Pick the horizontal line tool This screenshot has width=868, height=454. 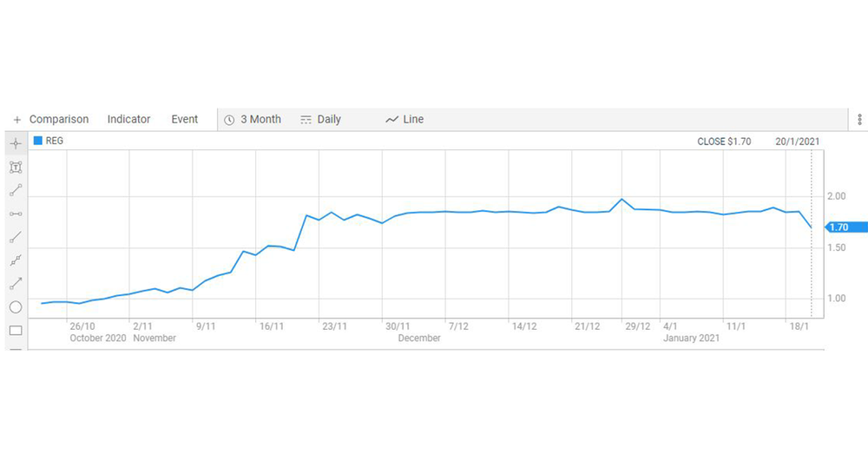coord(16,214)
